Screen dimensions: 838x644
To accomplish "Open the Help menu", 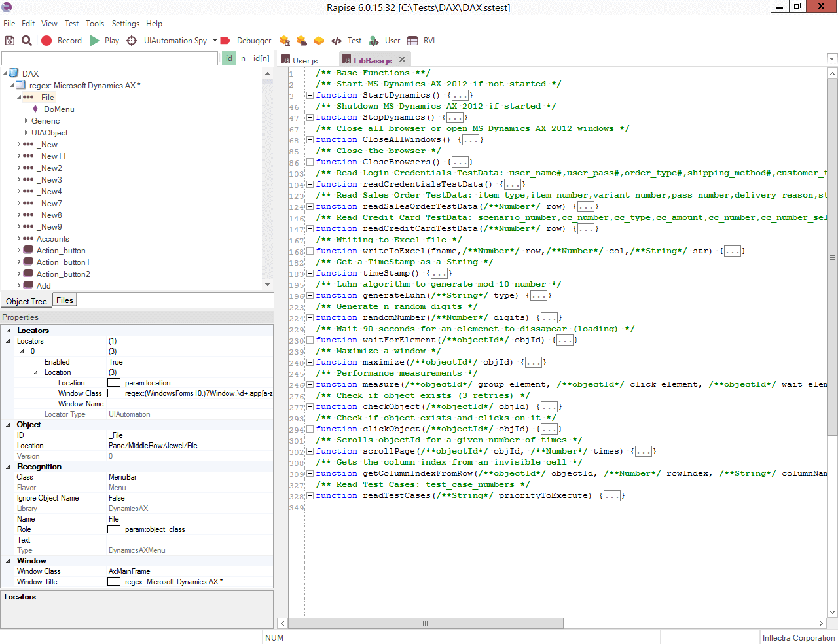I will point(155,24).
